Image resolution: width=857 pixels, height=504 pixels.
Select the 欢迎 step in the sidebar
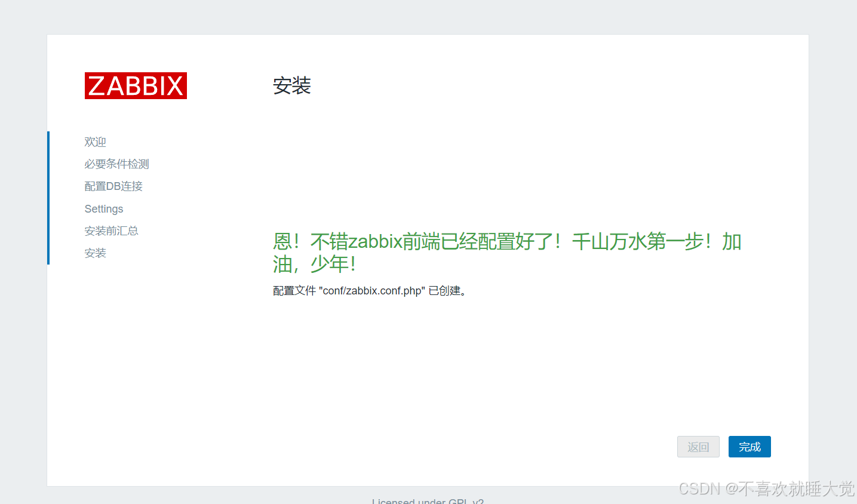(95, 142)
